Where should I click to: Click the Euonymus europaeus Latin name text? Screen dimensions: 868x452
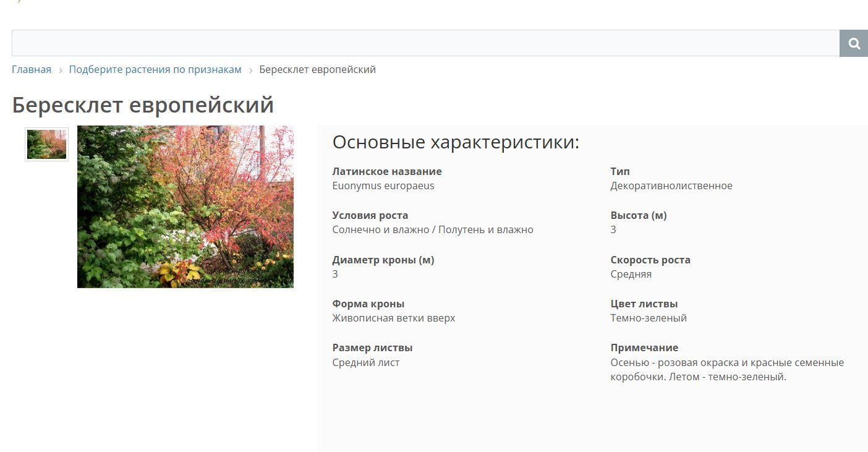[x=383, y=185]
